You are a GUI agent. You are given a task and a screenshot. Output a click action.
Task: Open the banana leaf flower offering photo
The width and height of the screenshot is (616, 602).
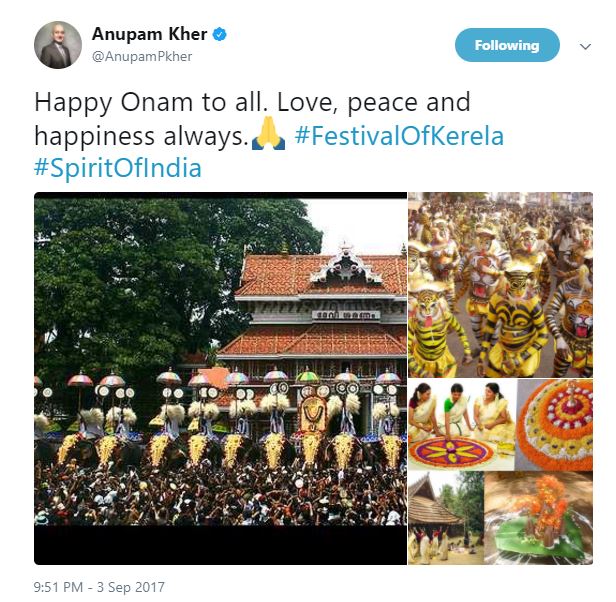pos(539,518)
